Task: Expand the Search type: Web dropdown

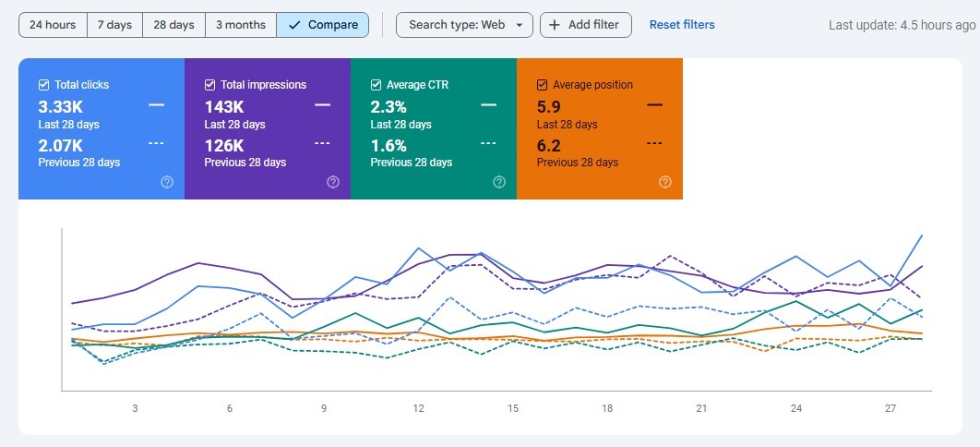Action: [464, 25]
